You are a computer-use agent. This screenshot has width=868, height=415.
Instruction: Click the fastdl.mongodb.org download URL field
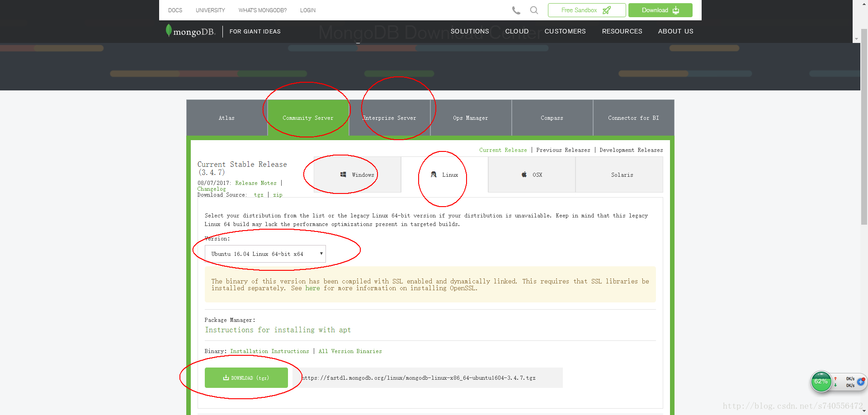pyautogui.click(x=428, y=377)
